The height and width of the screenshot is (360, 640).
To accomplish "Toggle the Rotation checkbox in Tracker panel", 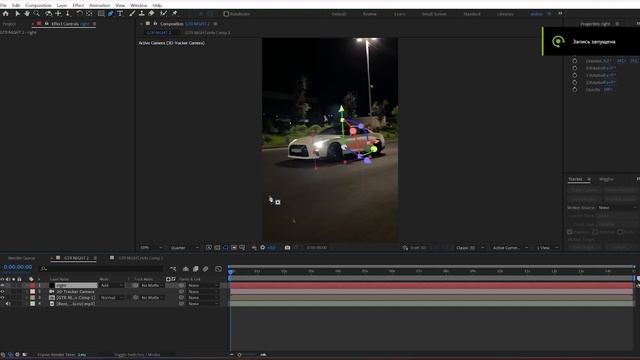I will click(595, 232).
